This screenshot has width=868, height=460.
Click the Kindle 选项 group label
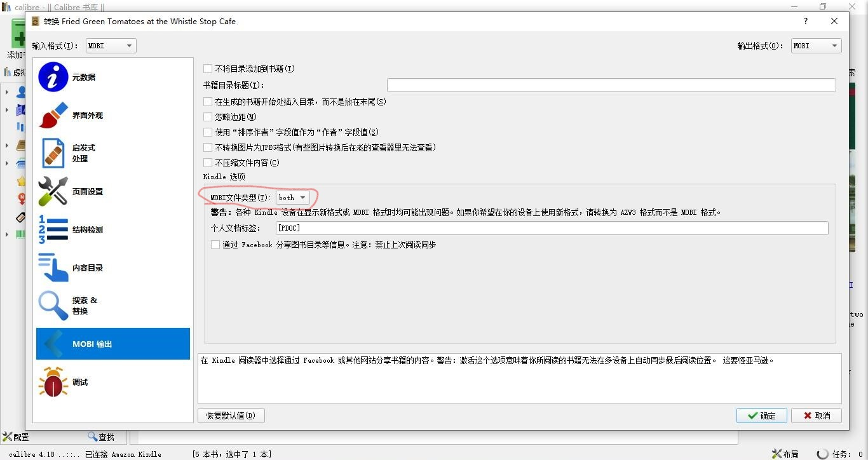(x=224, y=177)
